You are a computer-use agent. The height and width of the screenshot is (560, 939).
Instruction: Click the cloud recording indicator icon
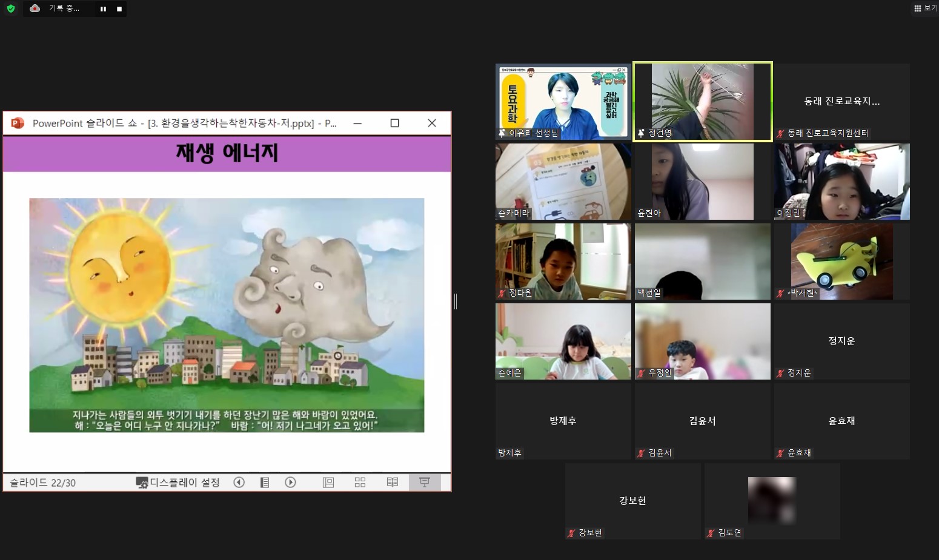click(x=35, y=8)
